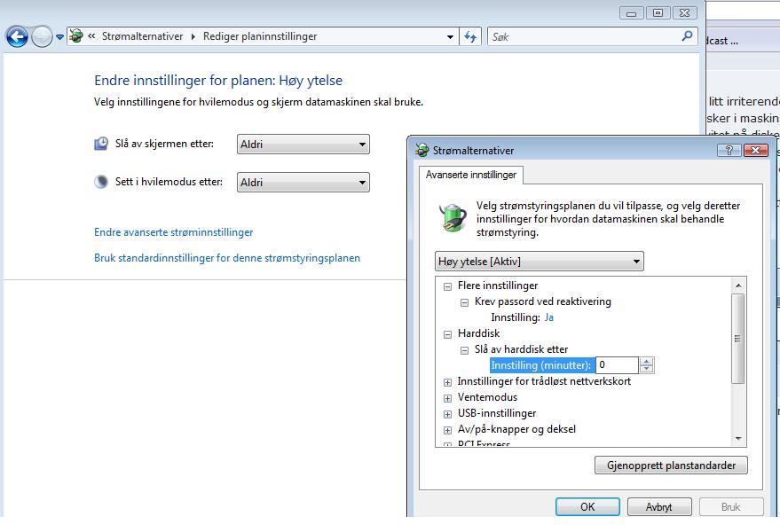This screenshot has width=780, height=532.
Task: Click into the Søk search field
Action: 582,36
